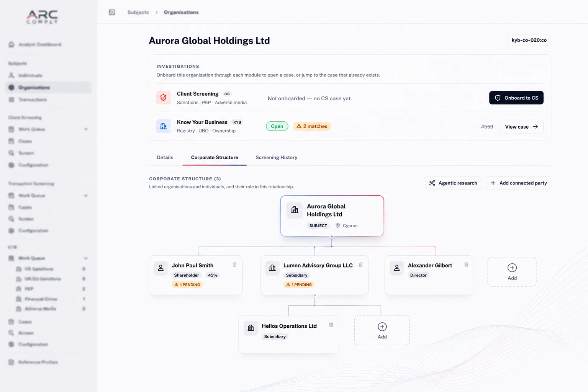Click the Alexander Gilbert name
588x392 pixels.
[x=430, y=265]
